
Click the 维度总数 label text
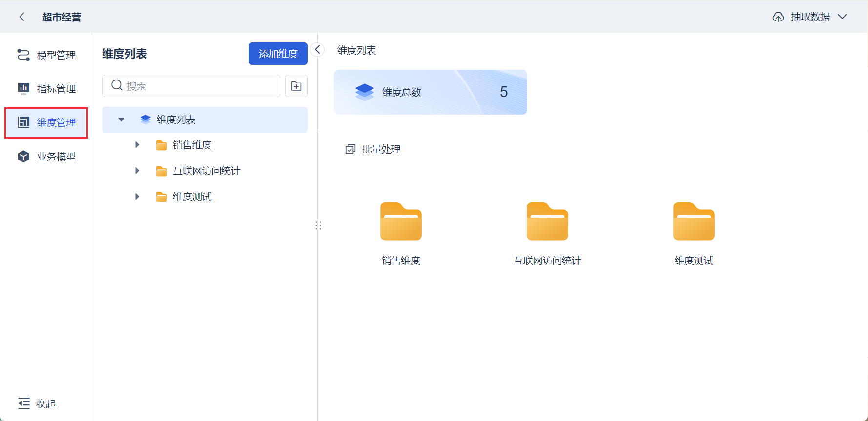tap(401, 92)
